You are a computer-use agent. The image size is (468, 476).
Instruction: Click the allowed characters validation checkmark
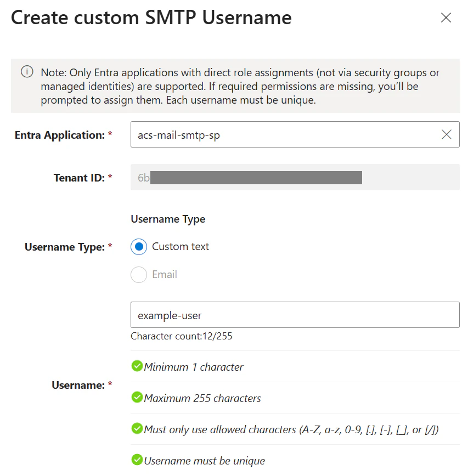[x=137, y=429]
